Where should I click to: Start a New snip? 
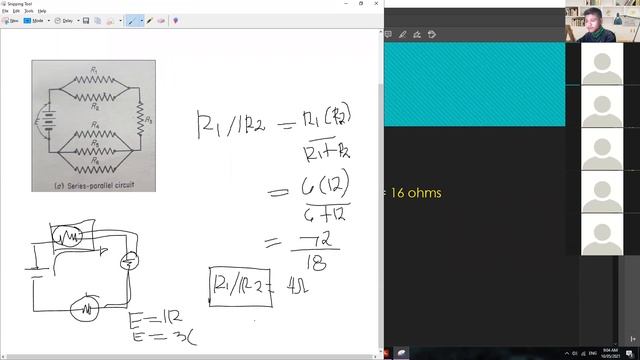[10, 20]
